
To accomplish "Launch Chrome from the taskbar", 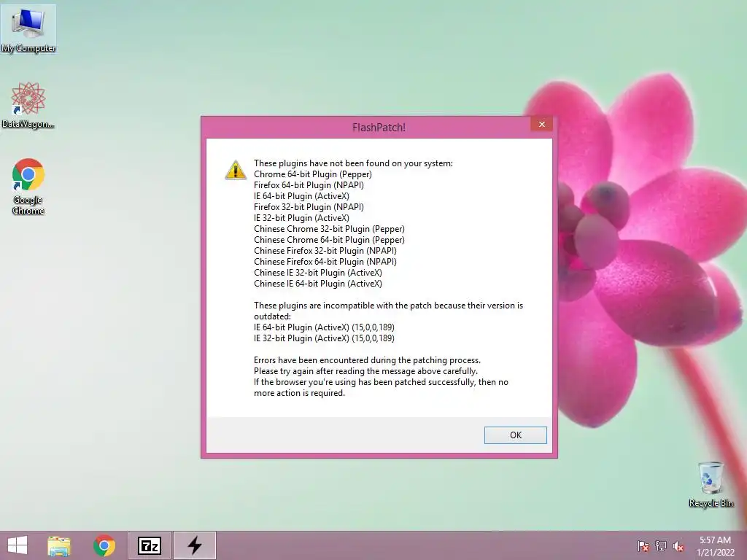I will (x=104, y=545).
